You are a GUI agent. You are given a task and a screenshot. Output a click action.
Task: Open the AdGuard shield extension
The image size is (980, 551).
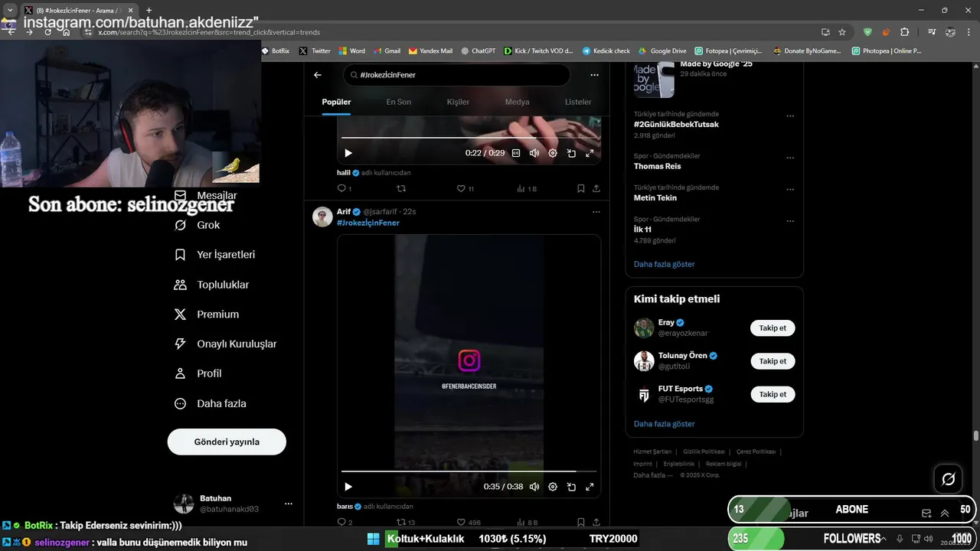(x=867, y=32)
